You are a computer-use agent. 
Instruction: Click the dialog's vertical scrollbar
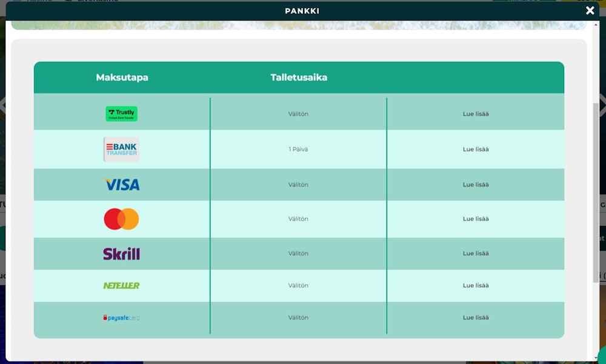[x=595, y=182]
